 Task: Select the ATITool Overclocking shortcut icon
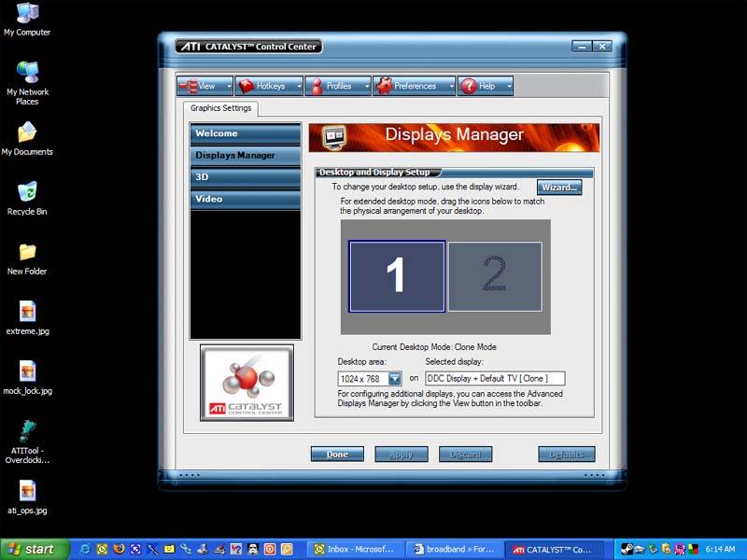(27, 441)
